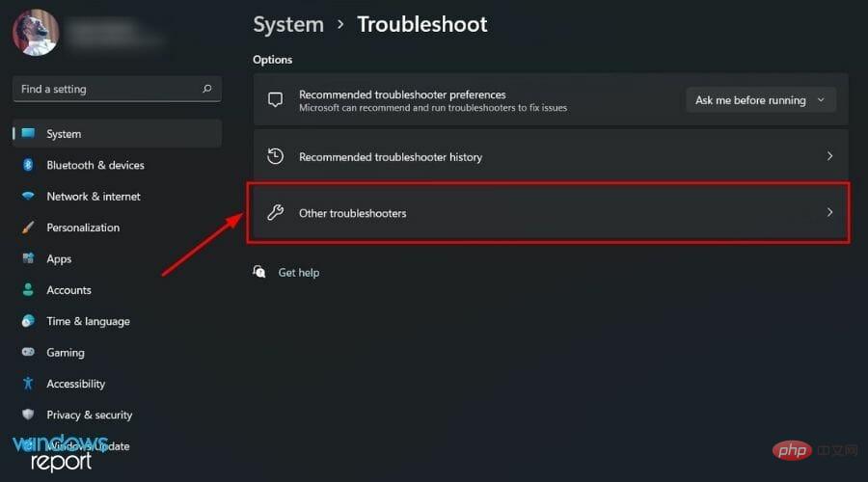Image resolution: width=868 pixels, height=482 pixels.
Task: Click the Network & internet wifi icon
Action: click(x=28, y=196)
